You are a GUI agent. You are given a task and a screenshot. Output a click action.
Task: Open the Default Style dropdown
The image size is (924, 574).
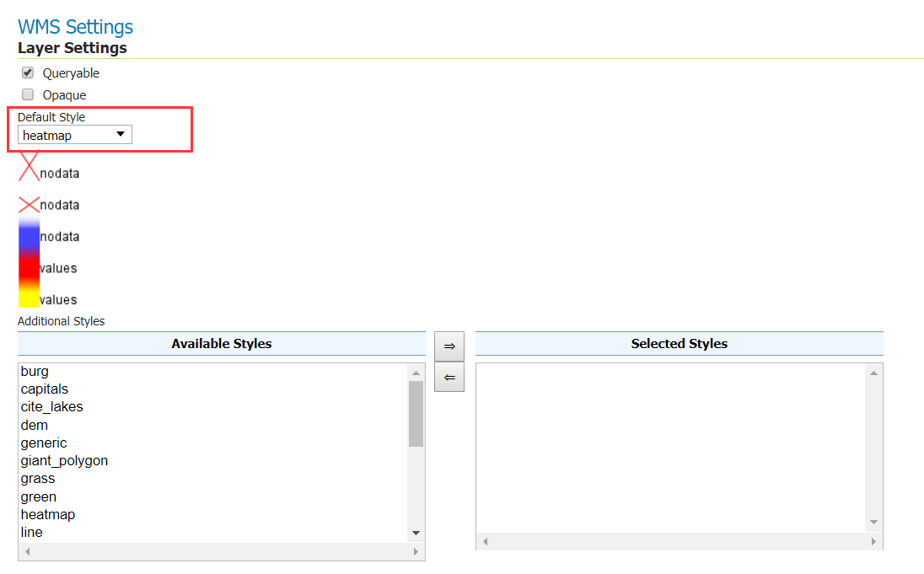pyautogui.click(x=121, y=134)
